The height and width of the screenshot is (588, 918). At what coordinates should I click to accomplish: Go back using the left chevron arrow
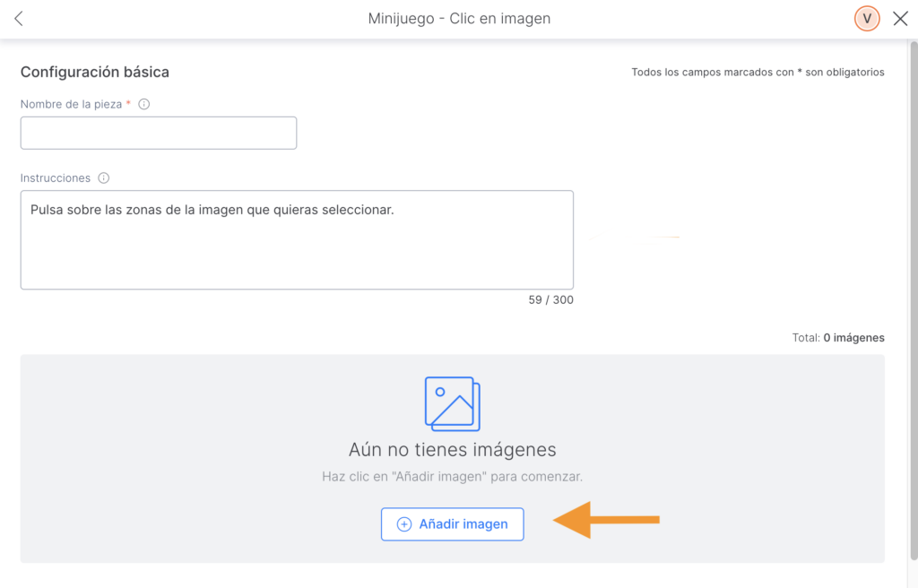[19, 19]
